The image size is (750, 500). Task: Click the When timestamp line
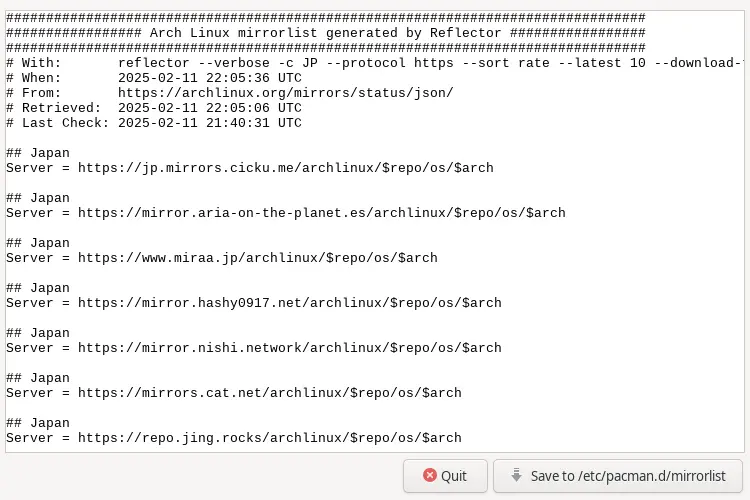click(x=209, y=78)
